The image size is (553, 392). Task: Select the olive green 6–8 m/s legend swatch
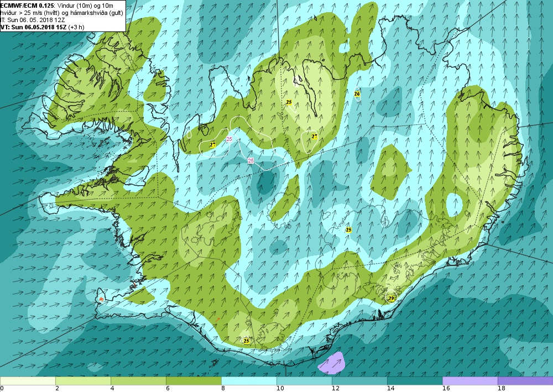[194, 381]
